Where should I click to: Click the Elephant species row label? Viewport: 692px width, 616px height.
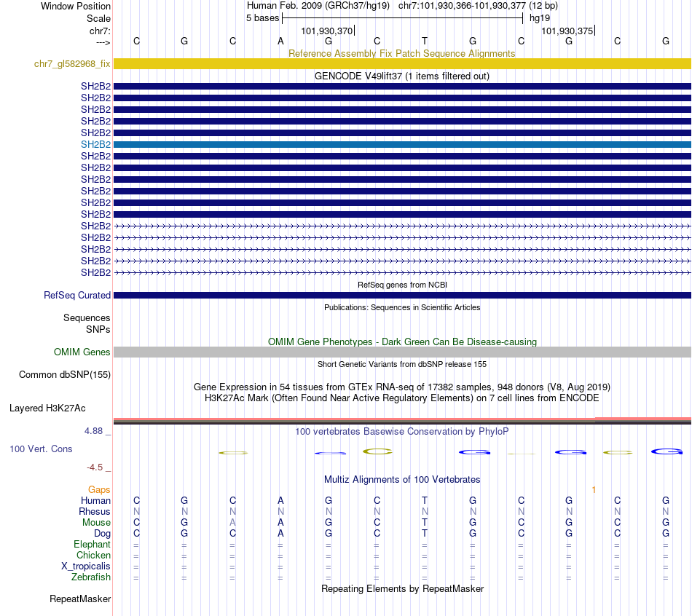click(x=93, y=544)
